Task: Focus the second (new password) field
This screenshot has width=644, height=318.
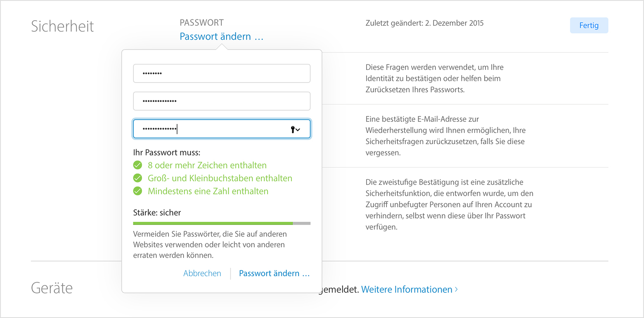Action: coord(222,101)
